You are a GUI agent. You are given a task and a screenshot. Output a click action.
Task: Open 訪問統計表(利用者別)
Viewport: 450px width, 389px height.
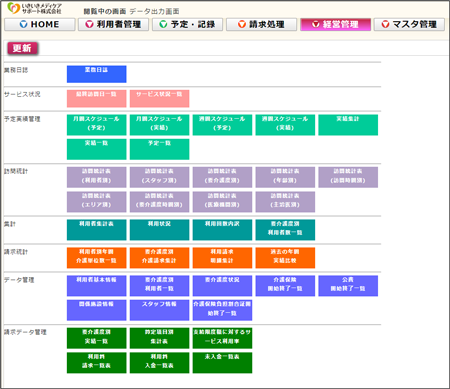(x=96, y=177)
